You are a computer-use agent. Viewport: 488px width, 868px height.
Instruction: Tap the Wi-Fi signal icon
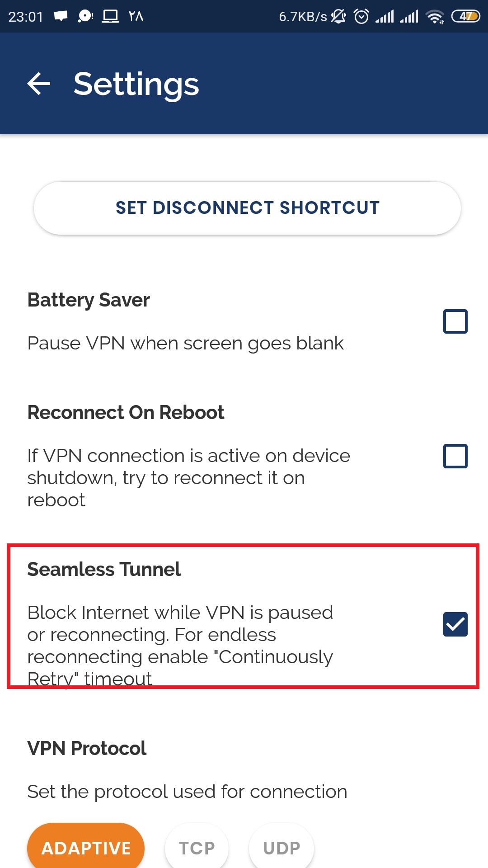[435, 17]
